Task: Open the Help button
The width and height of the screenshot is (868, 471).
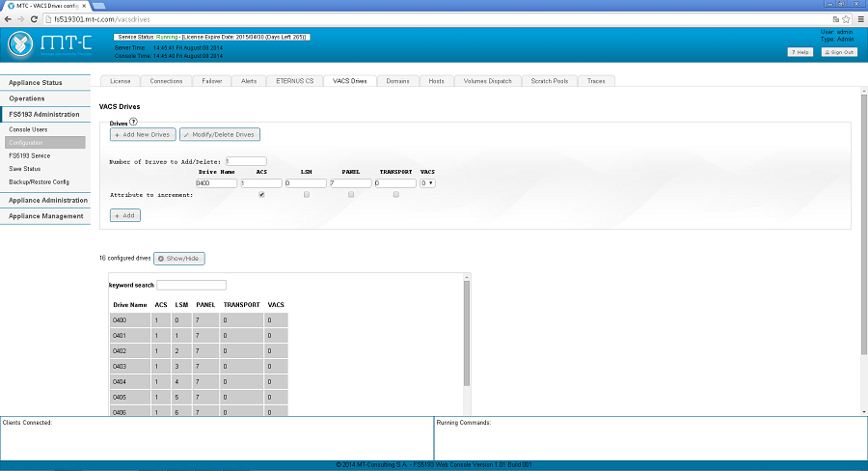Action: (x=800, y=52)
